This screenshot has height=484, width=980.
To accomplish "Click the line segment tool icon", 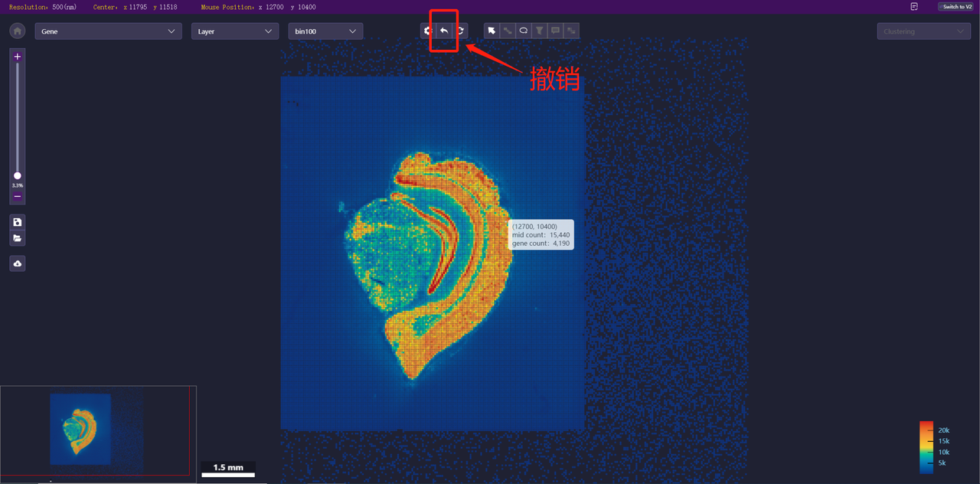I will [508, 31].
